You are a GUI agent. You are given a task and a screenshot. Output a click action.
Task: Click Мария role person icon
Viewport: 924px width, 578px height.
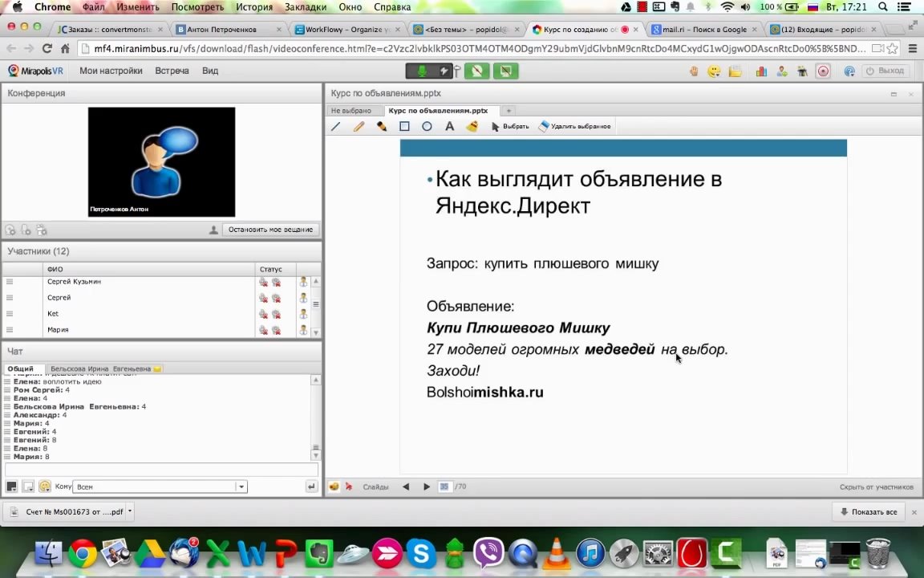pyautogui.click(x=303, y=330)
